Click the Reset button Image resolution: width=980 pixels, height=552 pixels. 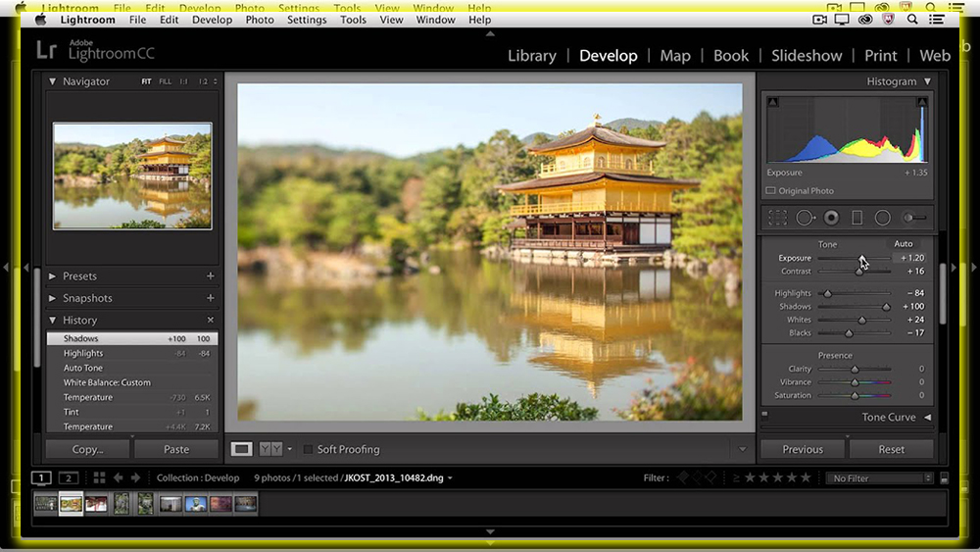pyautogui.click(x=891, y=449)
